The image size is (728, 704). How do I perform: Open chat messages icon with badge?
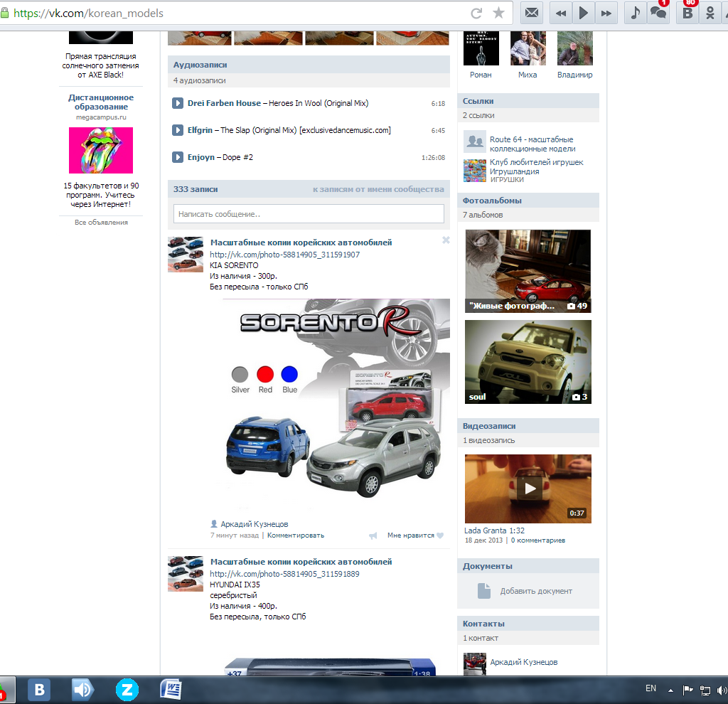[658, 13]
